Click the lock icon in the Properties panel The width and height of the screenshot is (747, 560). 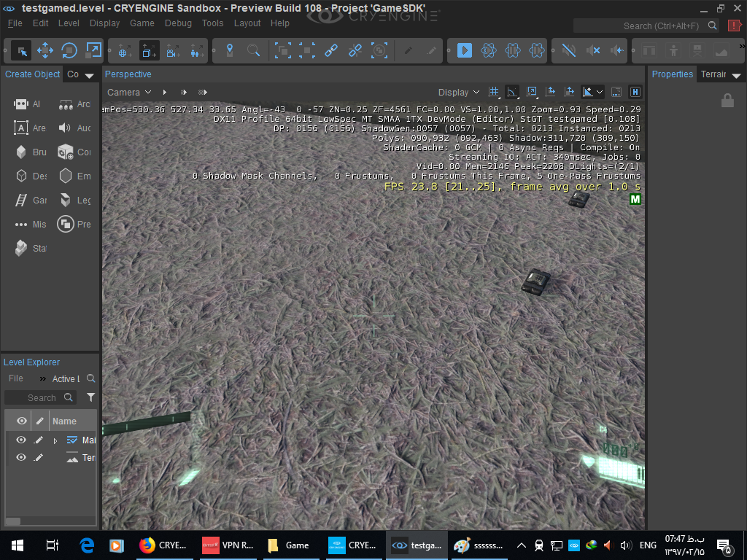(727, 101)
